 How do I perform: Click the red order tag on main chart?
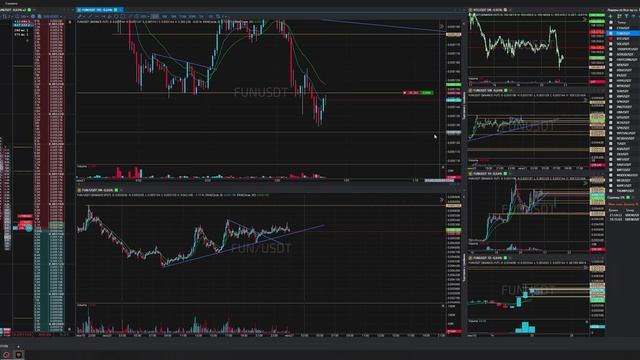pyautogui.click(x=411, y=93)
